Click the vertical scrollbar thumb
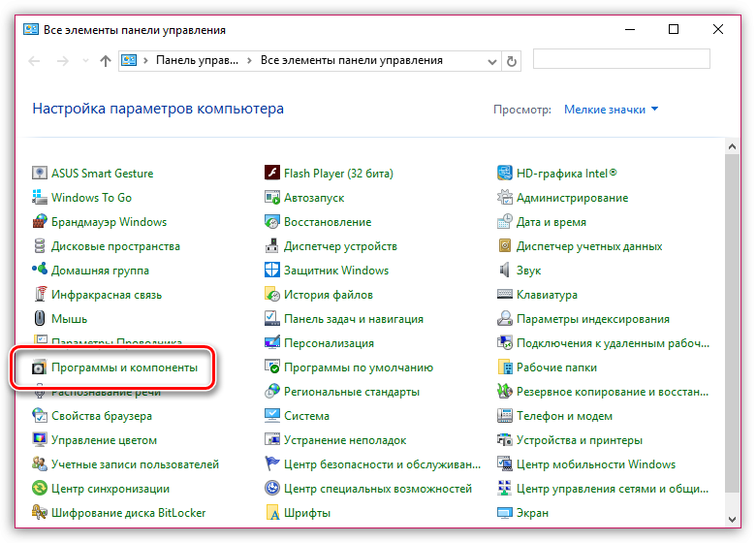The width and height of the screenshot is (756, 543). 732,323
